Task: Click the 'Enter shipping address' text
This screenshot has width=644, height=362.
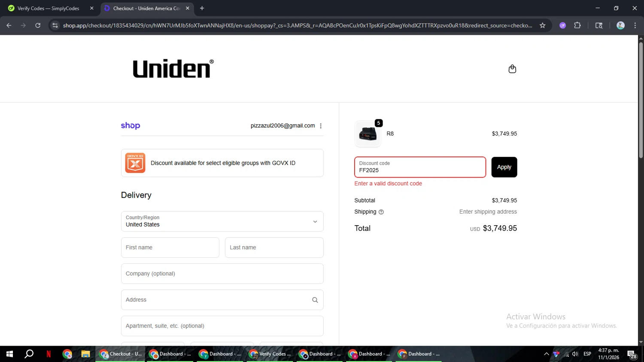Action: tap(488, 212)
